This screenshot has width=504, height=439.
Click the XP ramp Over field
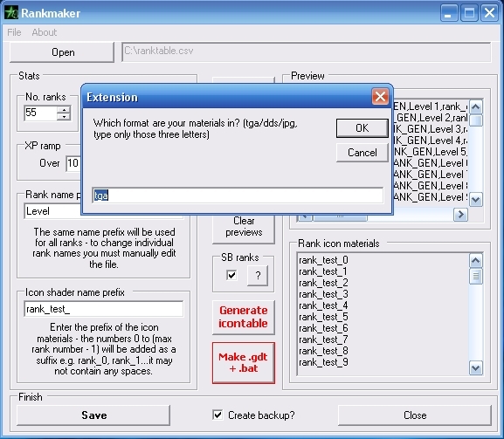pyautogui.click(x=73, y=163)
